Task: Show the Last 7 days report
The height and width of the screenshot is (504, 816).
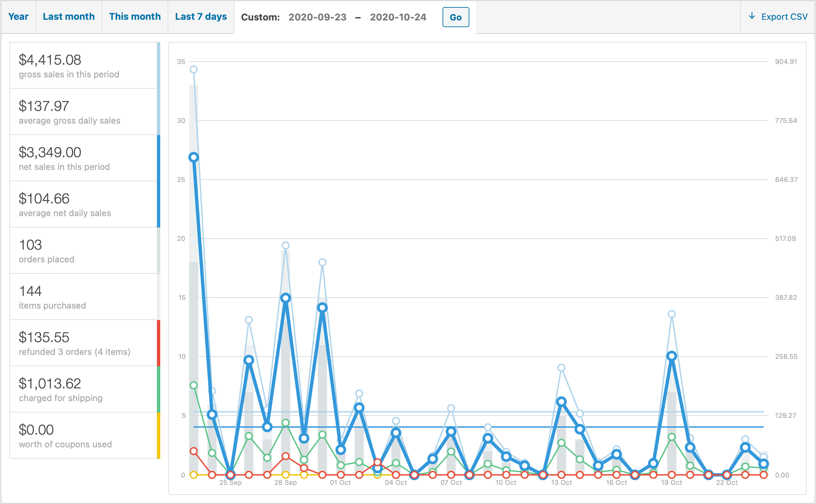Action: point(201,16)
